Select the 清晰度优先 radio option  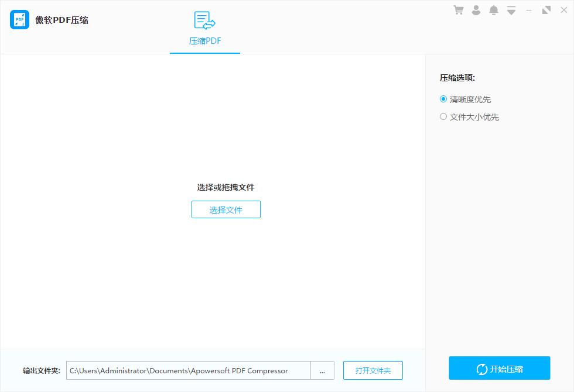443,99
